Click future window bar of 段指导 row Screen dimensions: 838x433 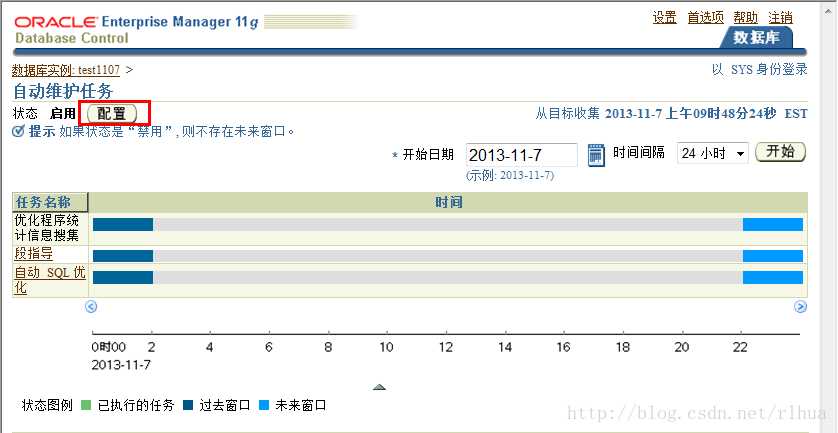pyautogui.click(x=773, y=256)
